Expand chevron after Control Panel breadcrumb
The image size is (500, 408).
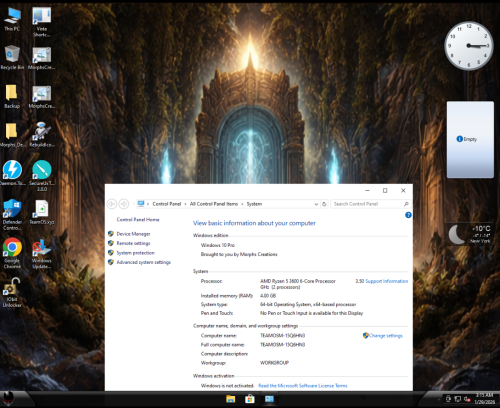pos(185,204)
